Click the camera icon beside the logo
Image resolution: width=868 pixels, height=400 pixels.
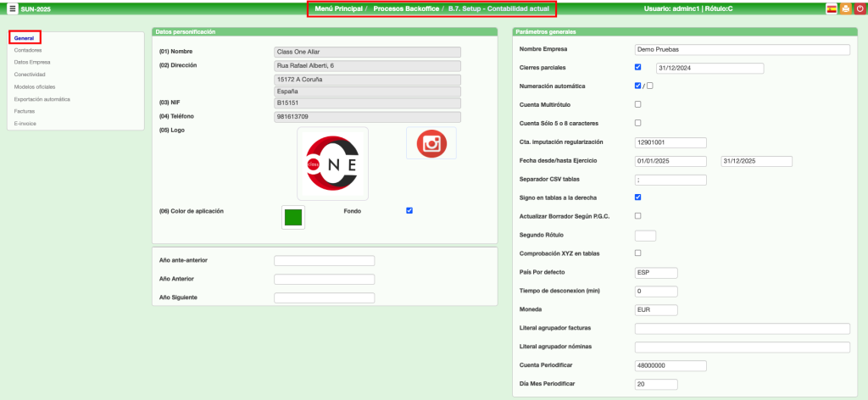pyautogui.click(x=431, y=143)
